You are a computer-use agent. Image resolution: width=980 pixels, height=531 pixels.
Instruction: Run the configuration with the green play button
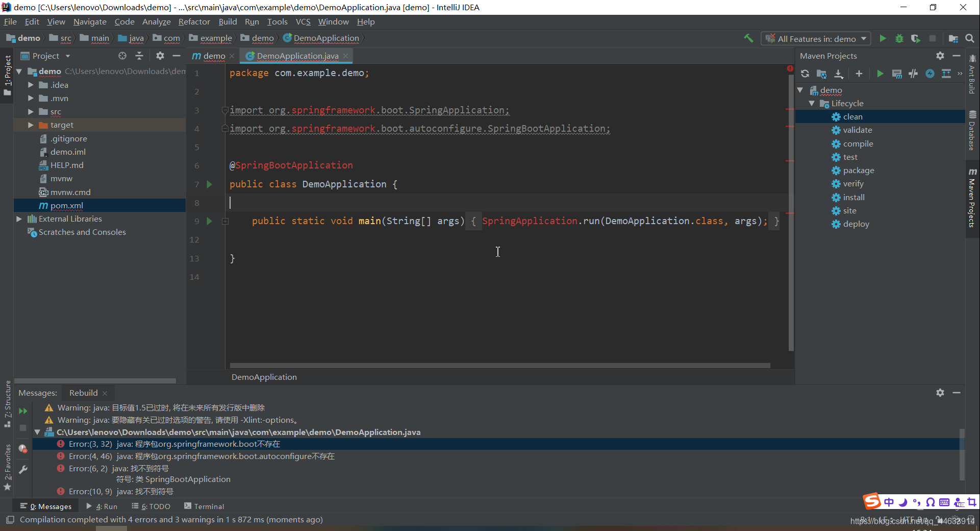883,38
